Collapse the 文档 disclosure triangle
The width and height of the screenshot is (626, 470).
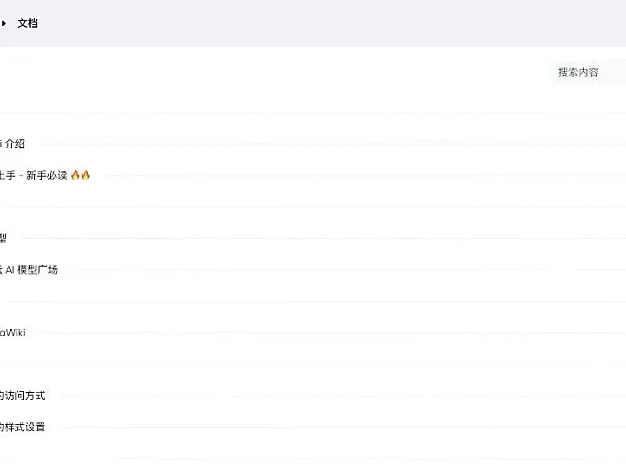click(x=4, y=23)
